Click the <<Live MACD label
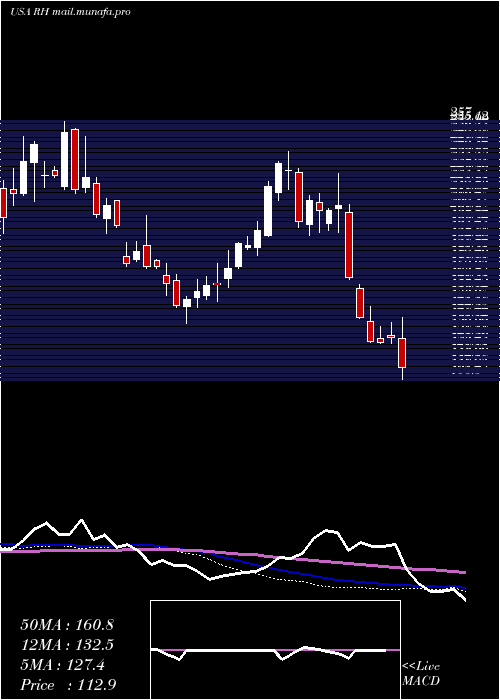This screenshot has width=500, height=700. tap(421, 674)
